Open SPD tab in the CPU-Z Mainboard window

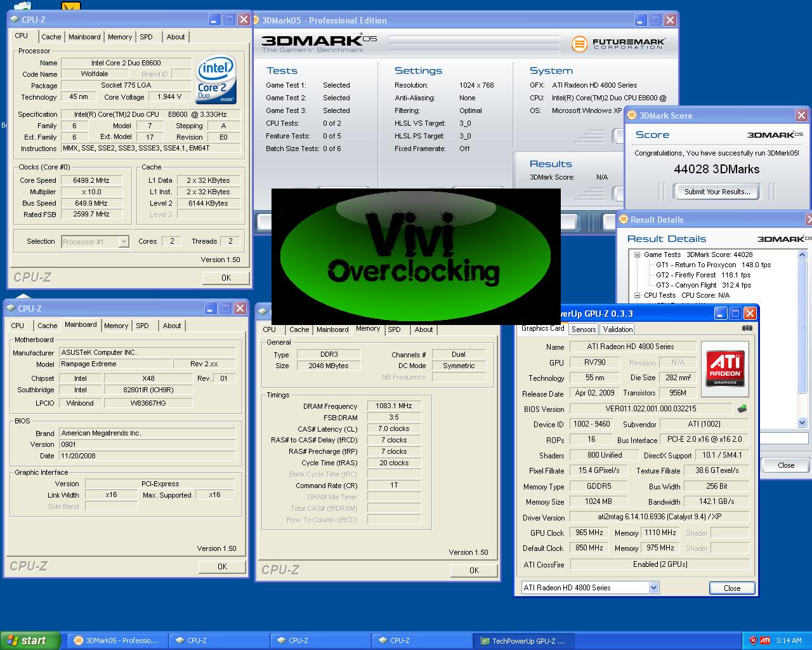click(x=143, y=326)
